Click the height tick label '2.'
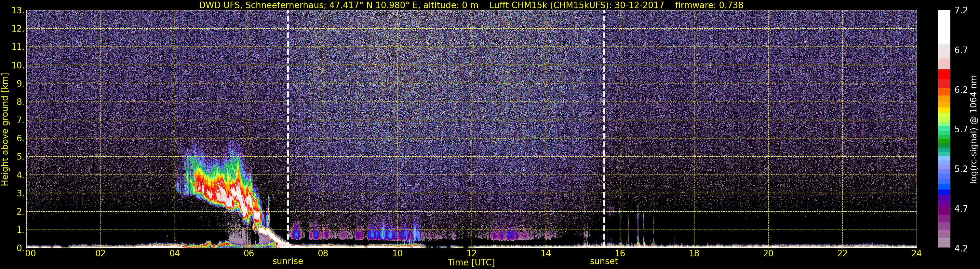The image size is (980, 269). coord(20,211)
